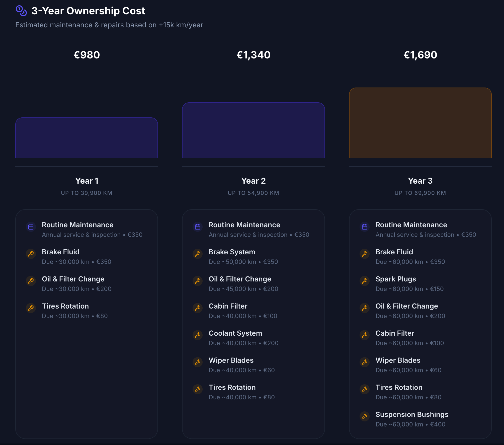Click the Year 1 Brake Fluid wrench icon
Screen dimensions: 504x445
(31, 254)
